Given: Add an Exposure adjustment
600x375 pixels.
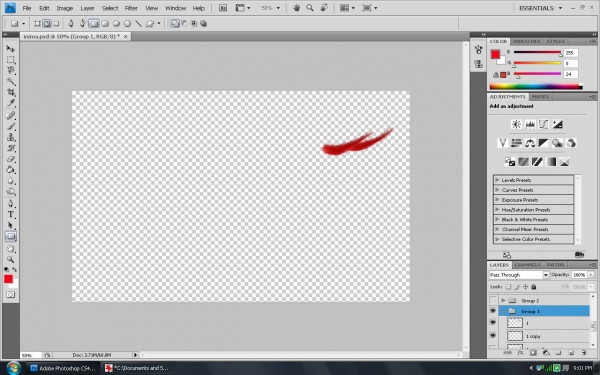Looking at the screenshot, I should [x=557, y=124].
